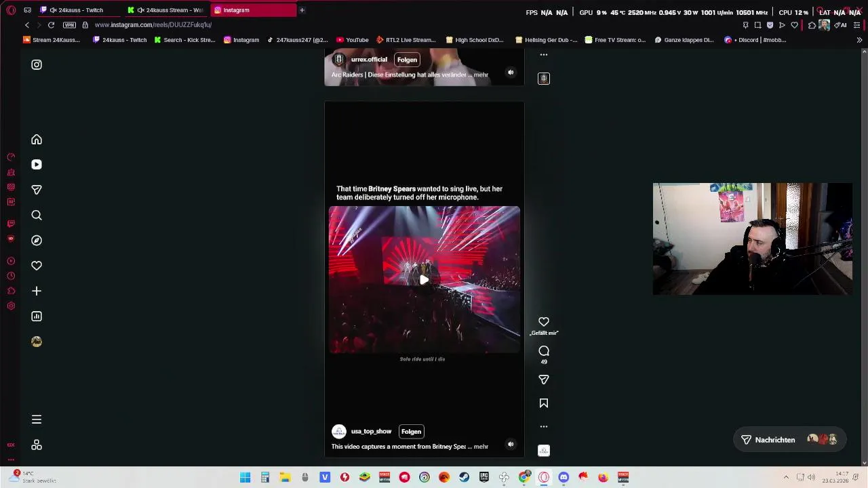Go back in the browser
Image resolution: width=868 pixels, height=488 pixels.
(x=27, y=25)
